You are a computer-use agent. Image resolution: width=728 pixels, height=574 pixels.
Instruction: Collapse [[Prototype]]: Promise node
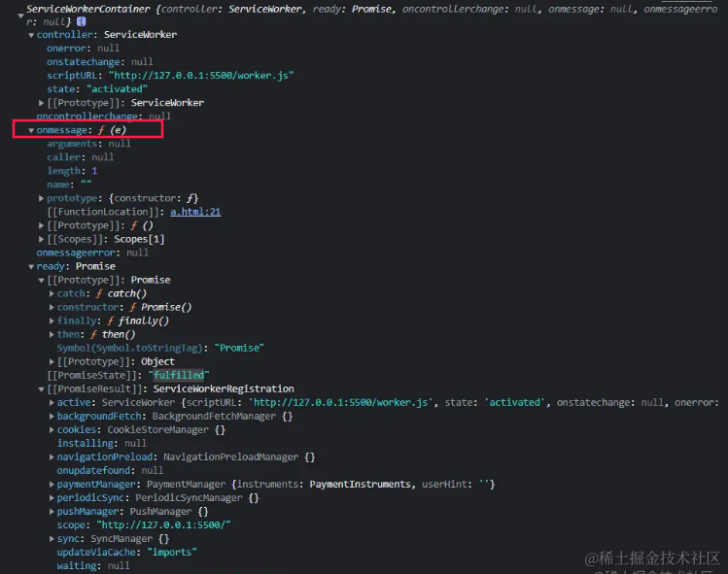pyautogui.click(x=42, y=280)
